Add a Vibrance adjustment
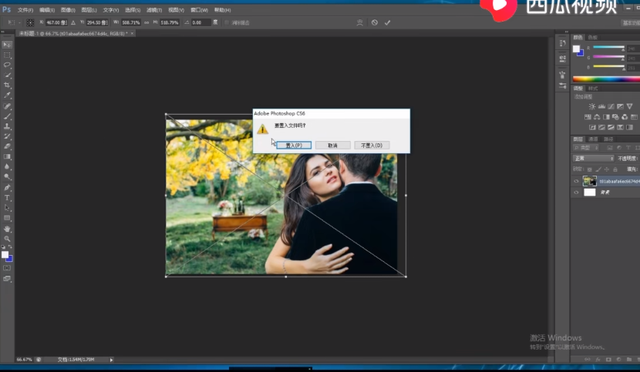The height and width of the screenshot is (372, 640). [630, 106]
